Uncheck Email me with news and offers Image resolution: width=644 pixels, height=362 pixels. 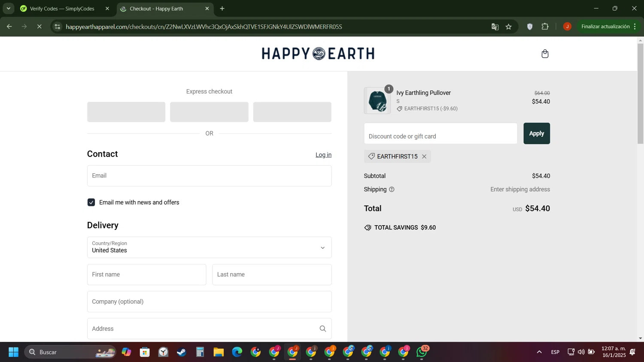point(91,202)
